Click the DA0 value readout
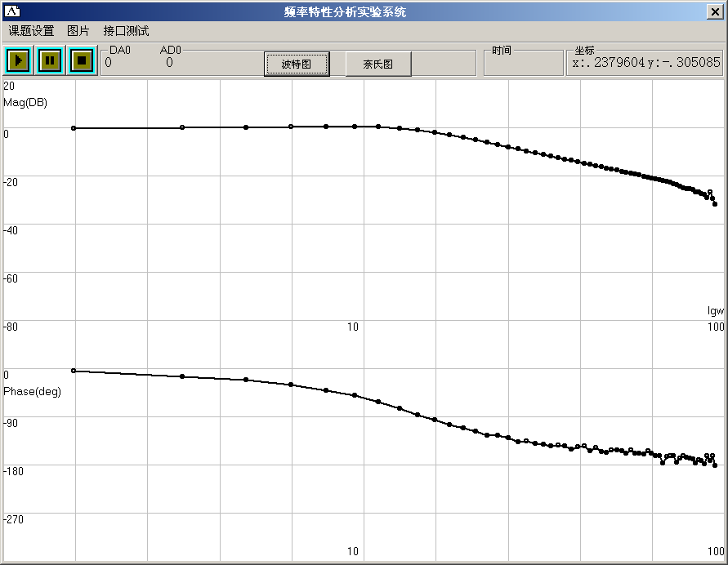 (109, 62)
